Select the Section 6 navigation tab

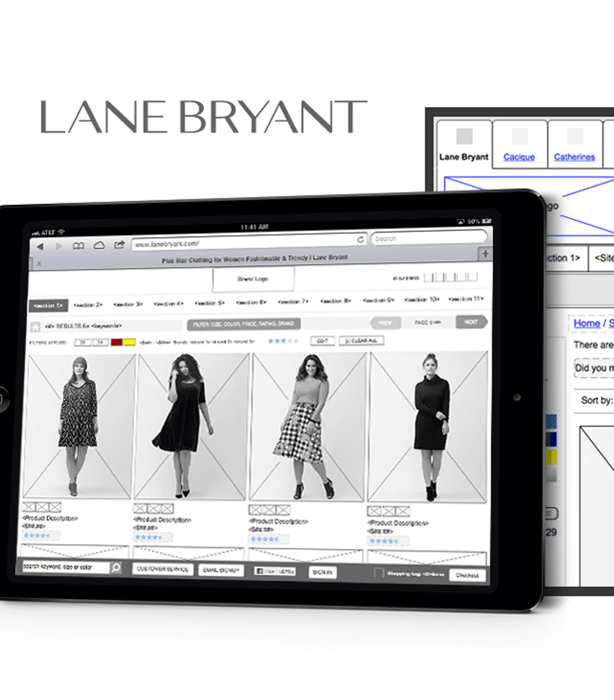(251, 302)
